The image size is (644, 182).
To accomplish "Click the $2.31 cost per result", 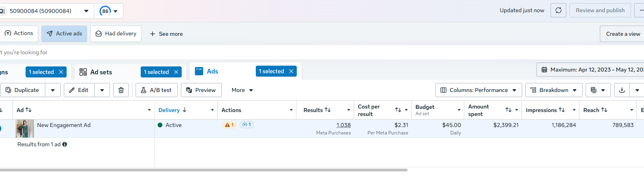I will pyautogui.click(x=401, y=125).
